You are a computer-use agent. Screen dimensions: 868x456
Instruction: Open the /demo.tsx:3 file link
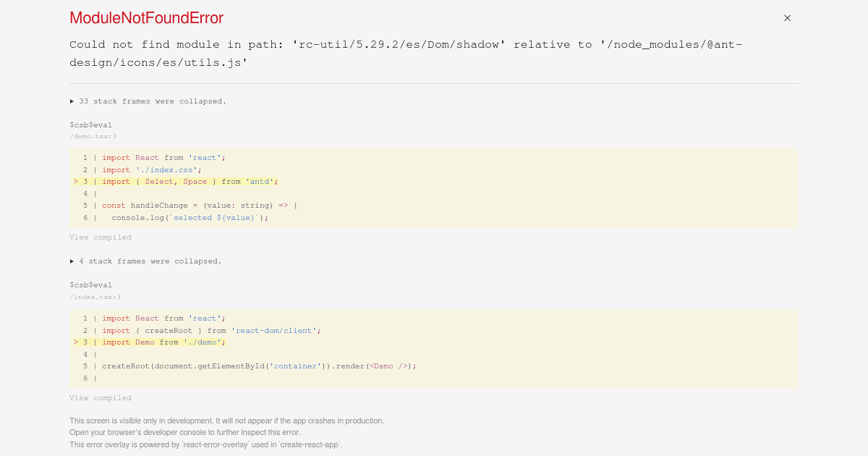point(93,136)
